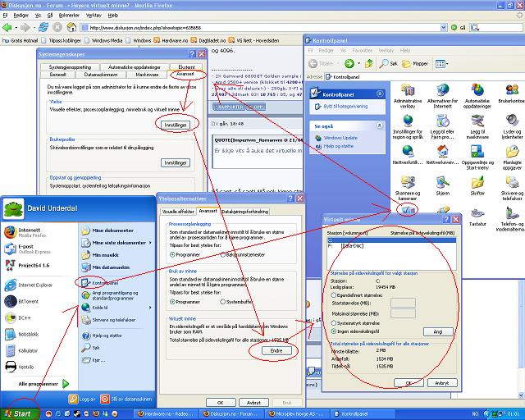
Task: Go up one level in Kontrollpanel toolbar
Action: pyautogui.click(x=368, y=63)
